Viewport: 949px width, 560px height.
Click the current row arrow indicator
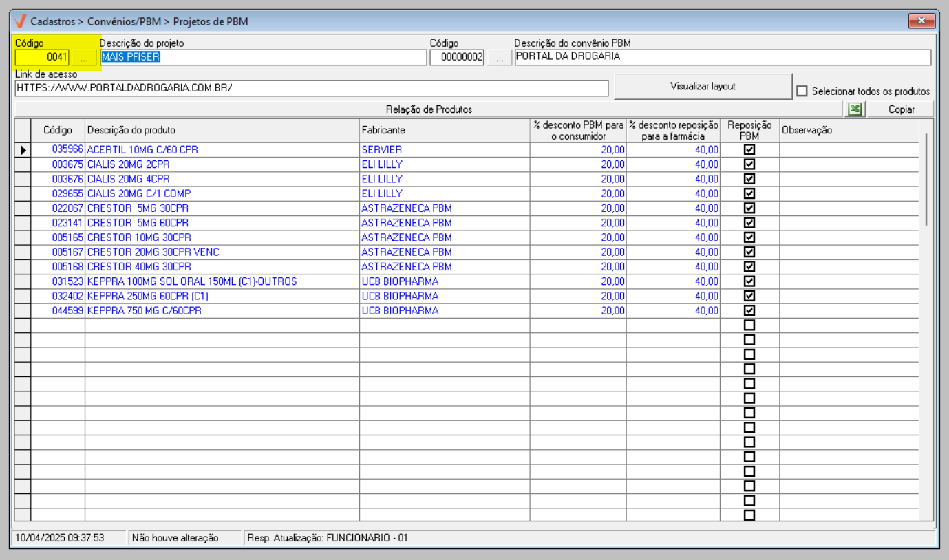[x=23, y=149]
